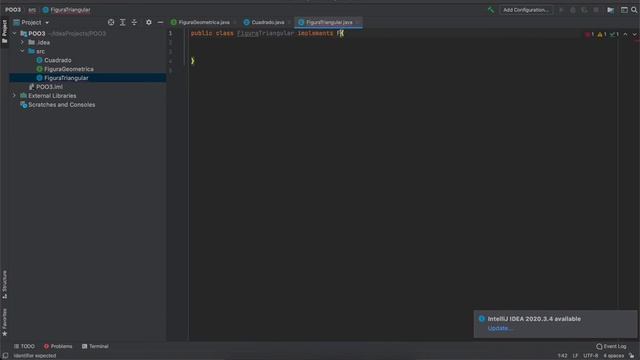Close the FiguraGeometrica.java tab
640x360 pixels.
pyautogui.click(x=236, y=22)
